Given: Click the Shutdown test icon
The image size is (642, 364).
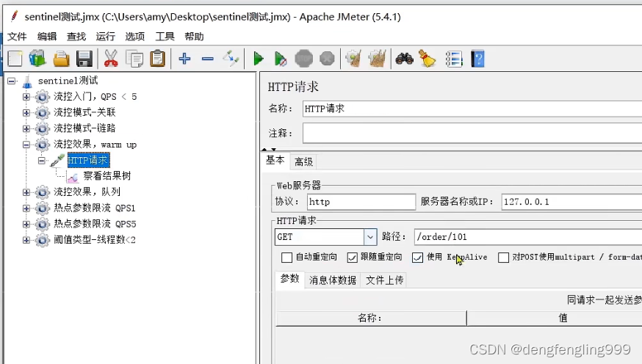Looking at the screenshot, I should (327, 59).
